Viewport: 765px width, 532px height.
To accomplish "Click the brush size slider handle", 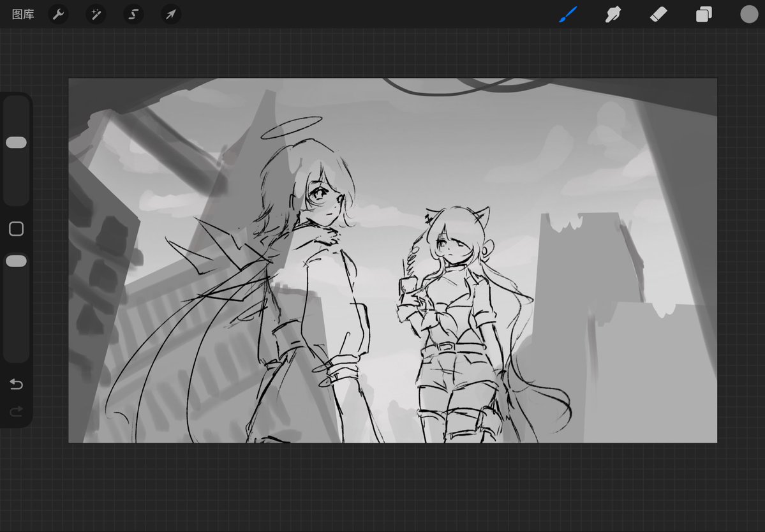I will point(16,142).
